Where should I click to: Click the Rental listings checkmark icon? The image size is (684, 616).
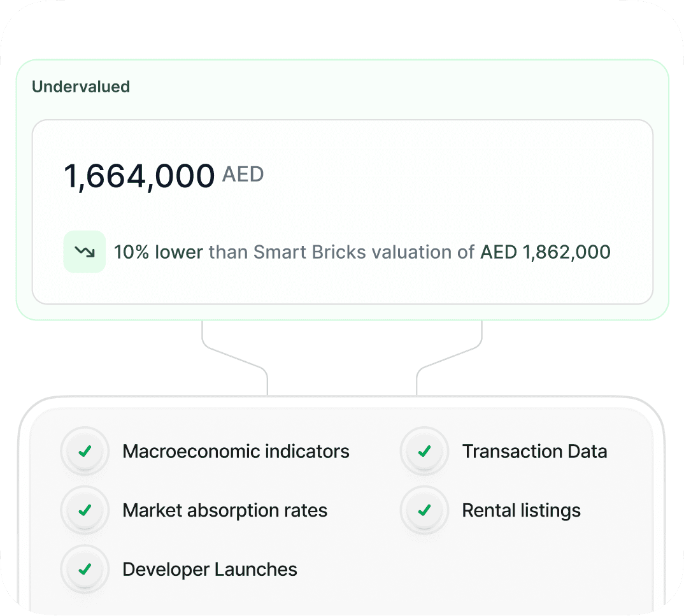coord(424,510)
